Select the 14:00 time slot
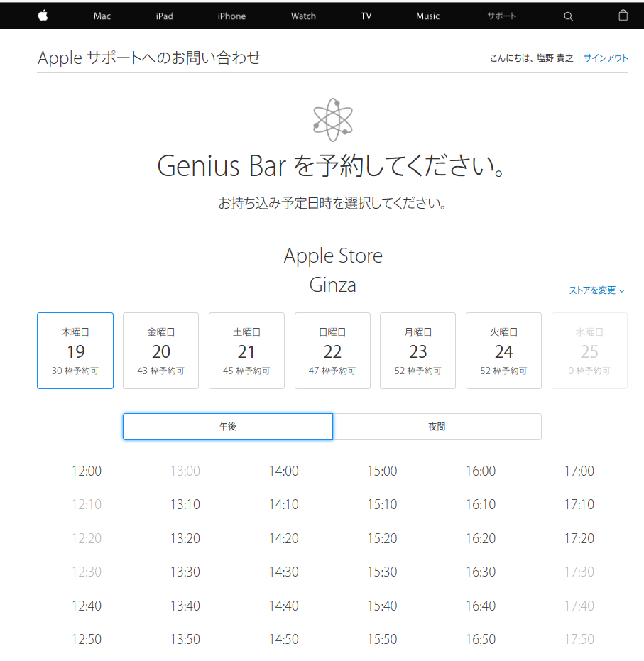 283,471
